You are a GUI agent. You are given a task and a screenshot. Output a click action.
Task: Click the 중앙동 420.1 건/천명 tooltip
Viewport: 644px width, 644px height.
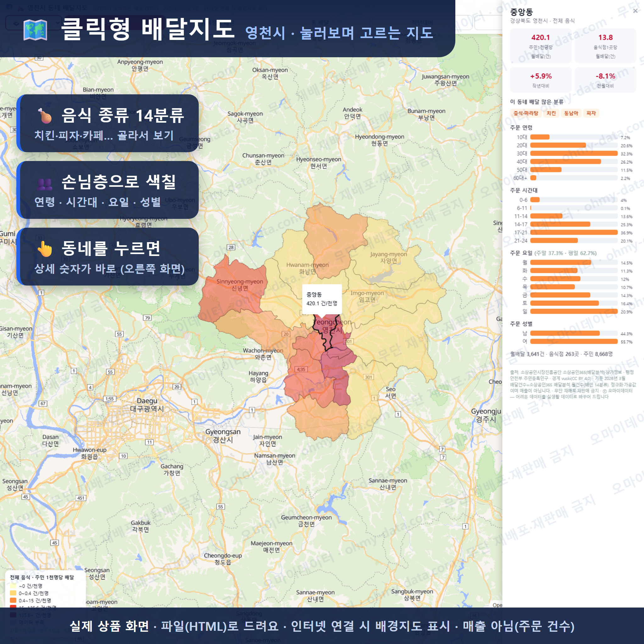coord(322,299)
